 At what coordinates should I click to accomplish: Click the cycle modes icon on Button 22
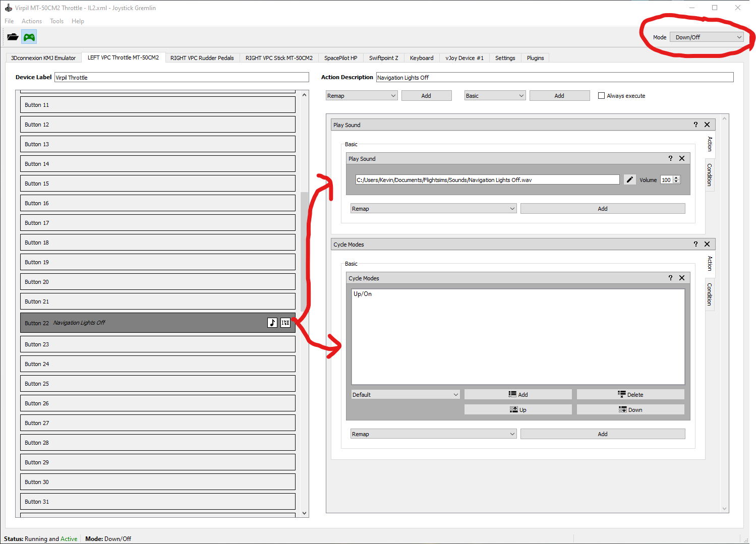[x=285, y=323]
